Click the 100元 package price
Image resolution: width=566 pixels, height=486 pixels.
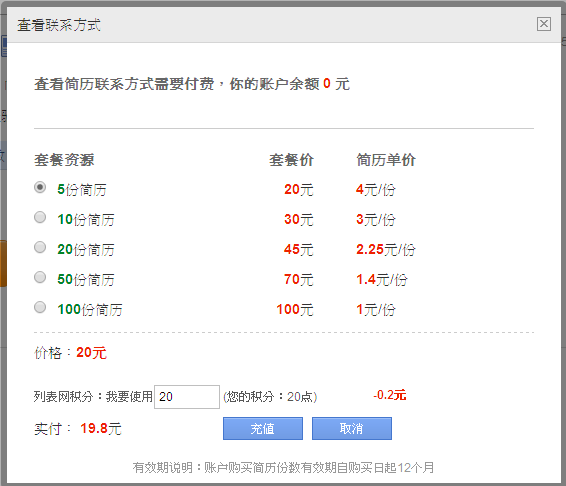(295, 309)
